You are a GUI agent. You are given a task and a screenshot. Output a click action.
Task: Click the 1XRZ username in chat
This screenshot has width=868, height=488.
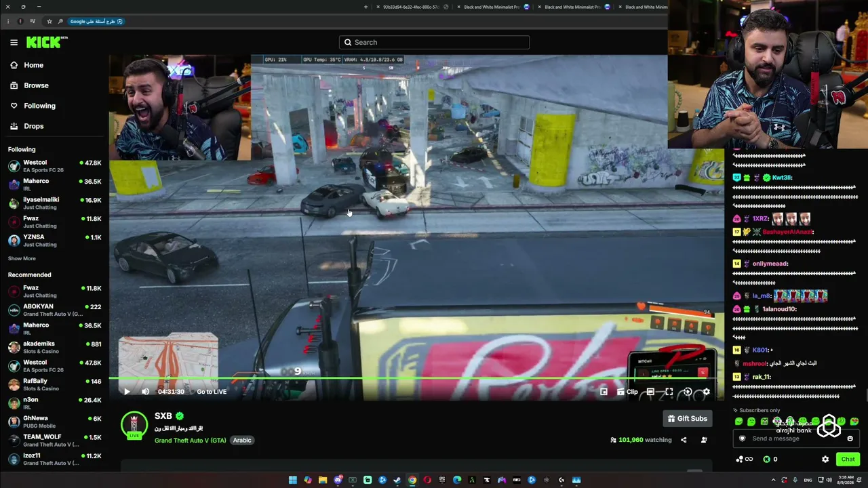click(x=761, y=219)
